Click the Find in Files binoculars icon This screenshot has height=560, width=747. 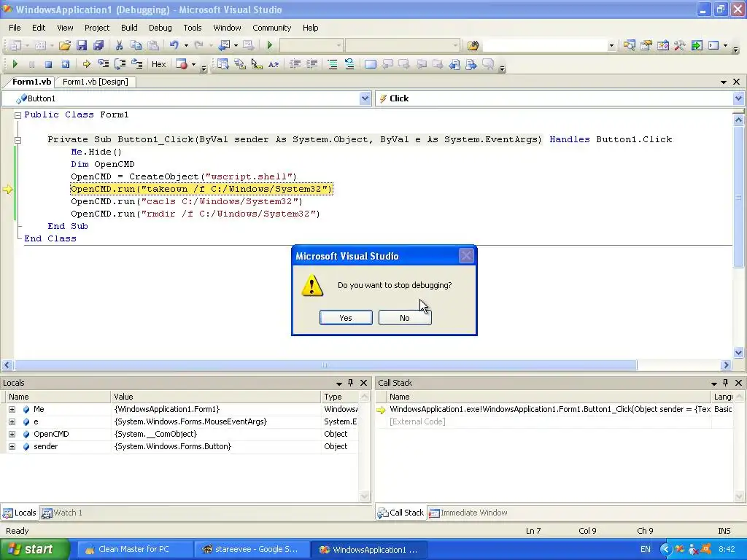(x=473, y=45)
